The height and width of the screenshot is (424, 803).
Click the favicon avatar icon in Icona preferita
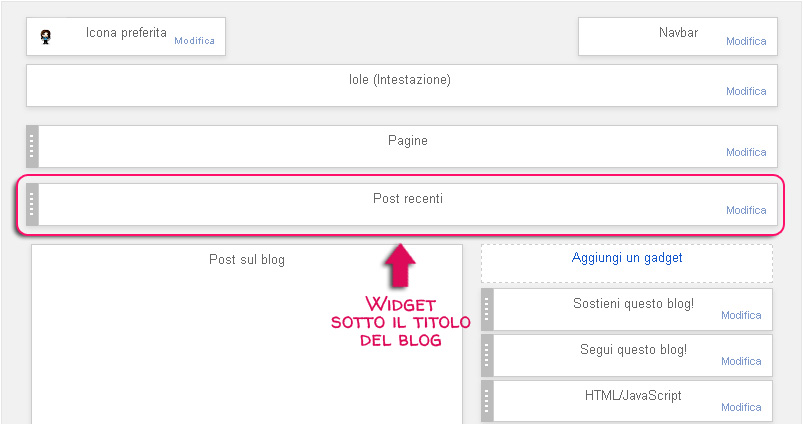pos(46,37)
